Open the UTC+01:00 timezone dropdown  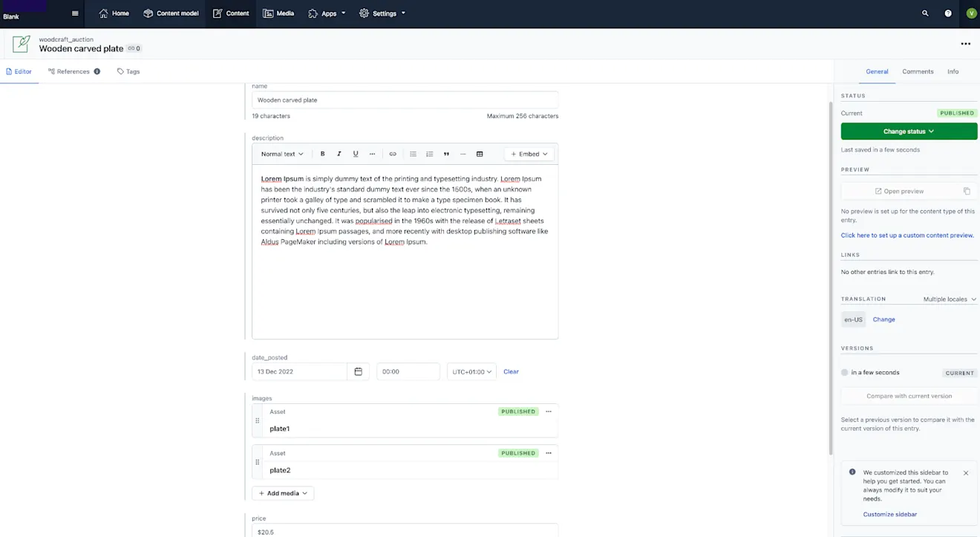pos(471,371)
